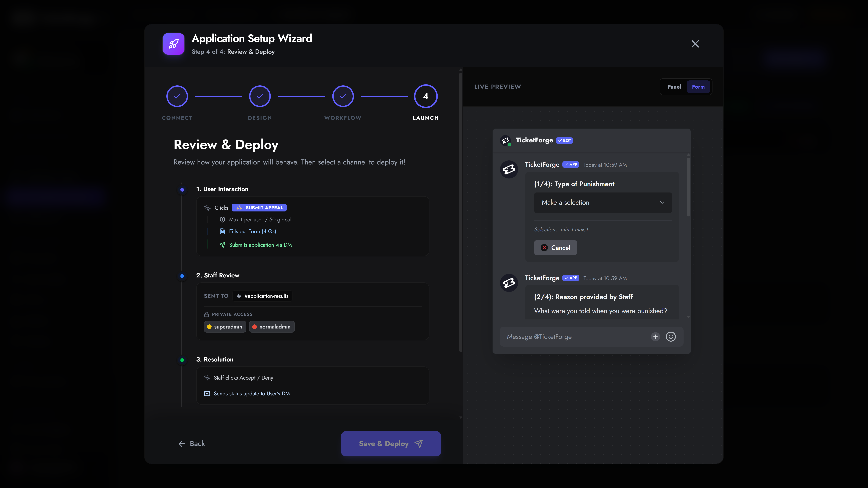Switch live preview to Form
This screenshot has height=488, width=868.
698,87
